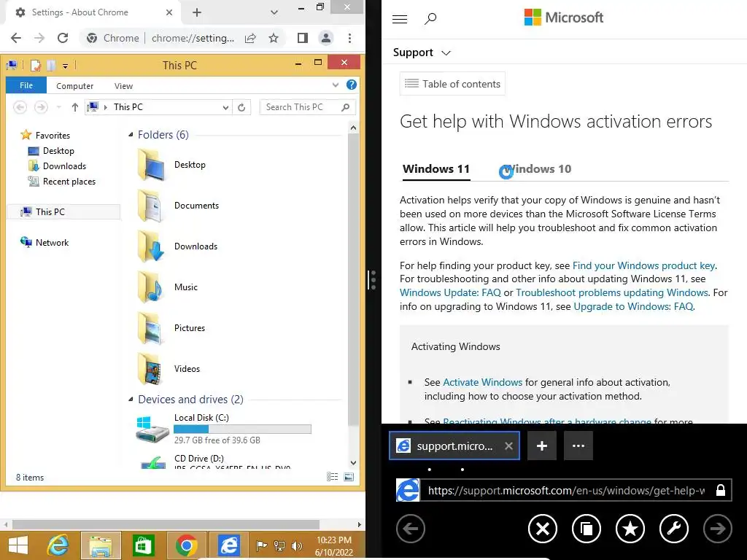747x560 pixels.
Task: Open the File ribbon tab
Action: coord(26,85)
